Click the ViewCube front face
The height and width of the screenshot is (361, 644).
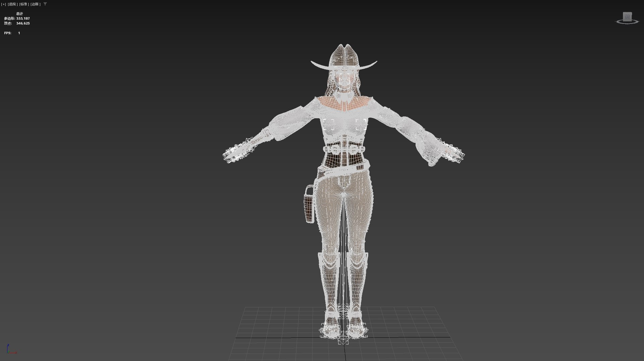point(627,17)
